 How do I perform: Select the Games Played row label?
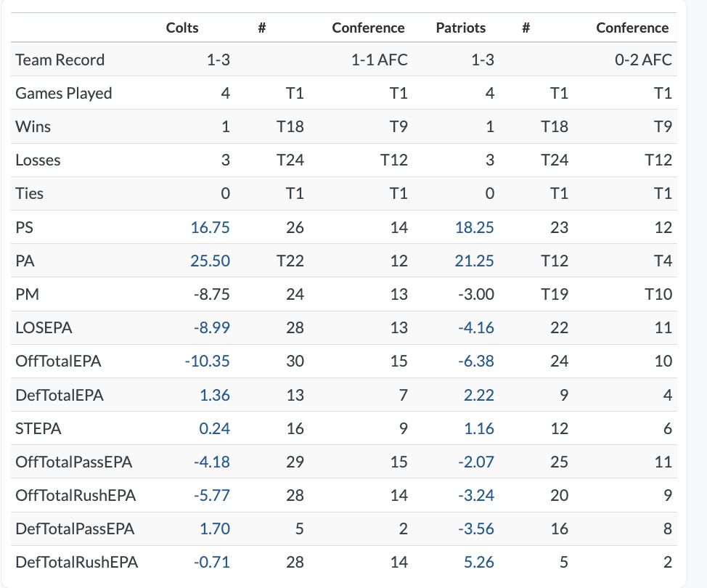pos(64,93)
